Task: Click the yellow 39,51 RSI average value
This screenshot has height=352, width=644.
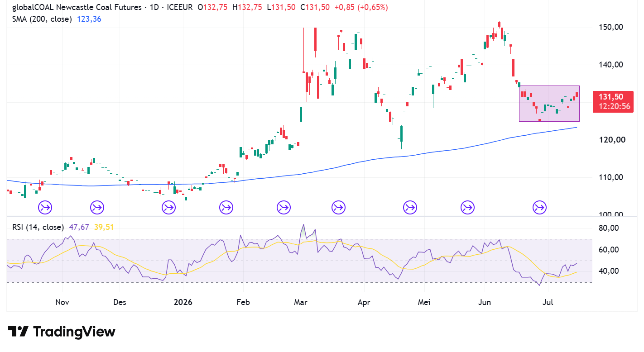Action: (104, 227)
